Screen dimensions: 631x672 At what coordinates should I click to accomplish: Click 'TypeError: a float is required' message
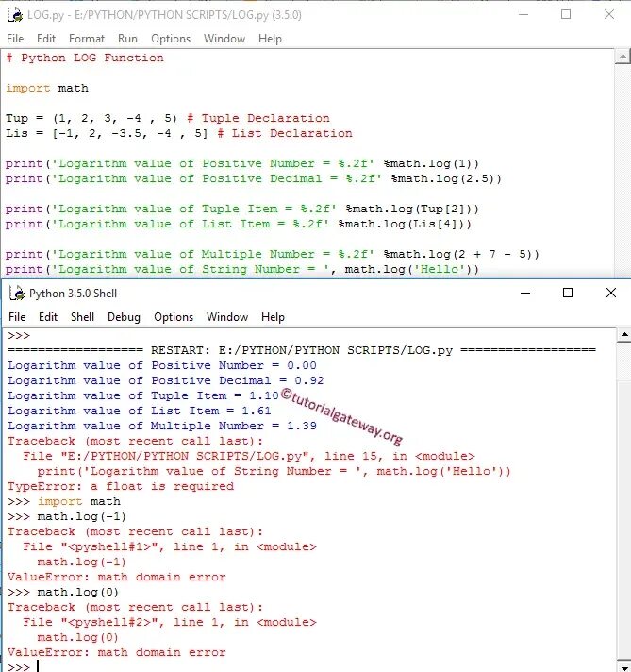121,486
